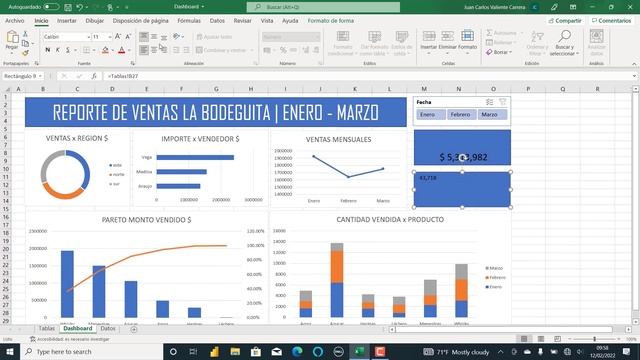The height and width of the screenshot is (360, 640).
Task: Click the zoom slider handle
Action: click(x=595, y=339)
